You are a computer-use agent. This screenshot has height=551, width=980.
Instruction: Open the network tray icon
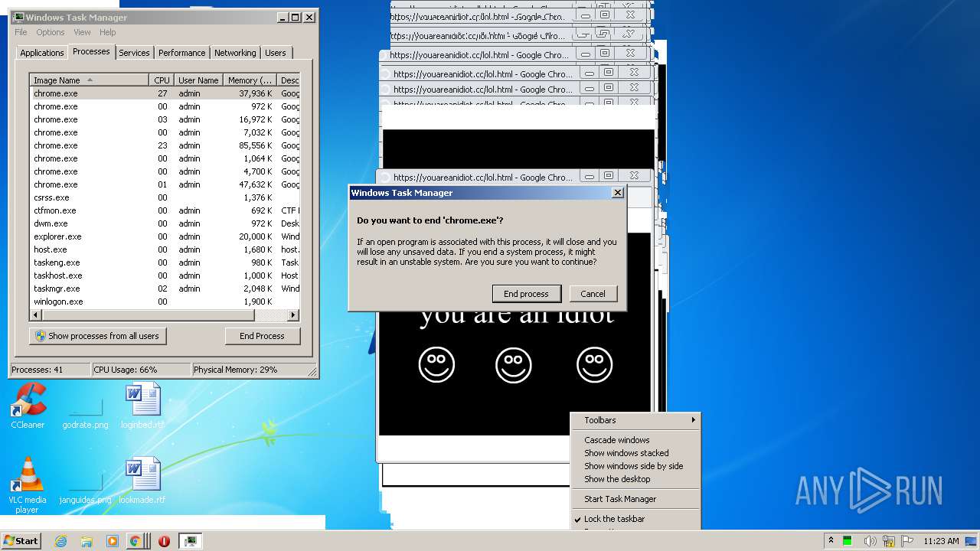pos(889,541)
